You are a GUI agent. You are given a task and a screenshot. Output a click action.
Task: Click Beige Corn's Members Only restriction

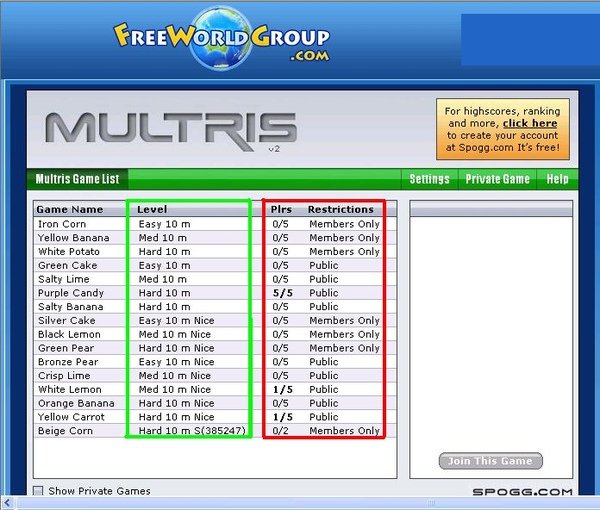point(344,431)
